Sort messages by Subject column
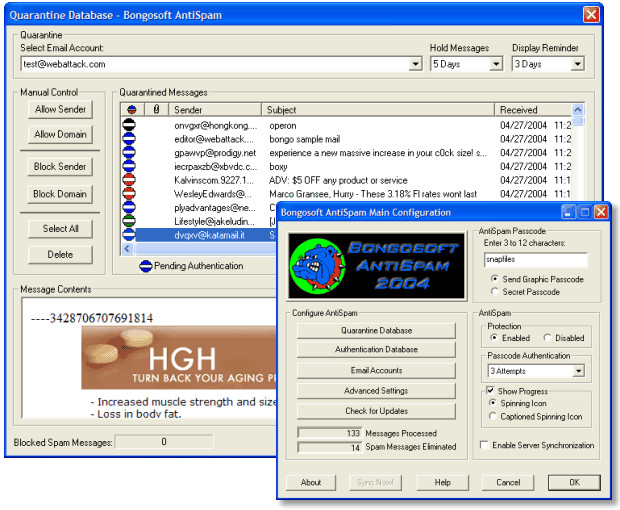The height and width of the screenshot is (510, 620). coord(378,110)
